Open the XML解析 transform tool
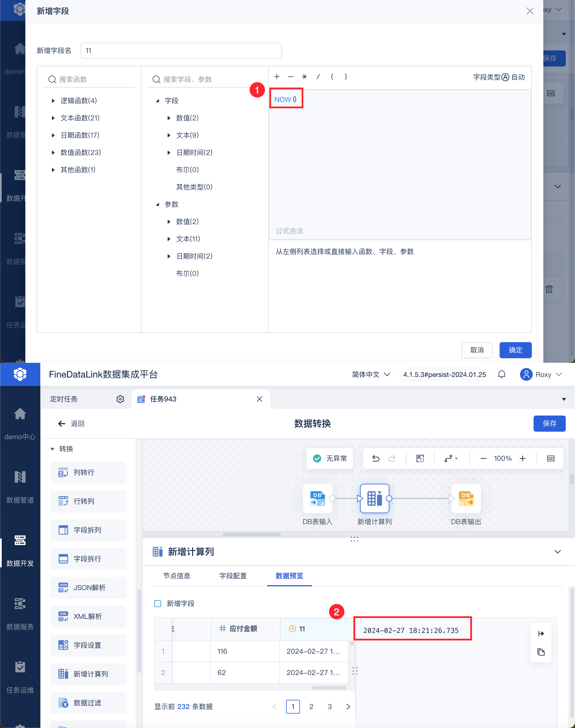The width and height of the screenshot is (575, 728). point(88,617)
